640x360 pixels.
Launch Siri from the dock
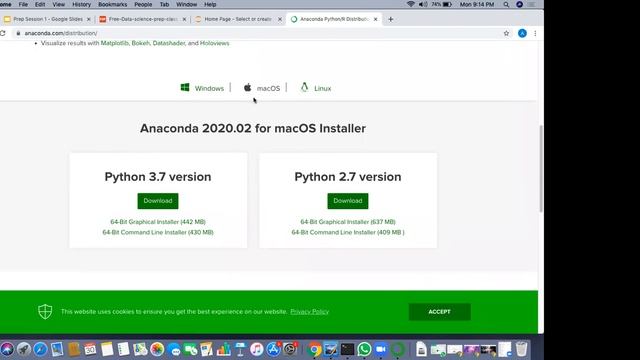tap(7, 349)
